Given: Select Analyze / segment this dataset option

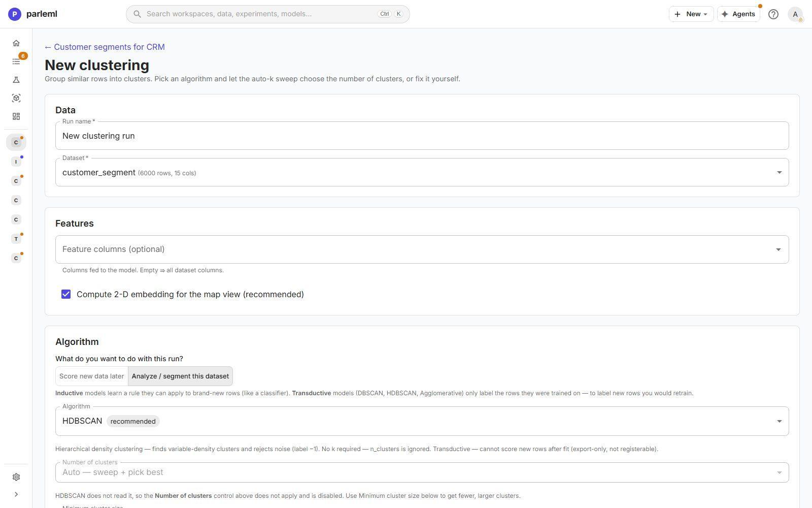Looking at the screenshot, I should [x=180, y=376].
